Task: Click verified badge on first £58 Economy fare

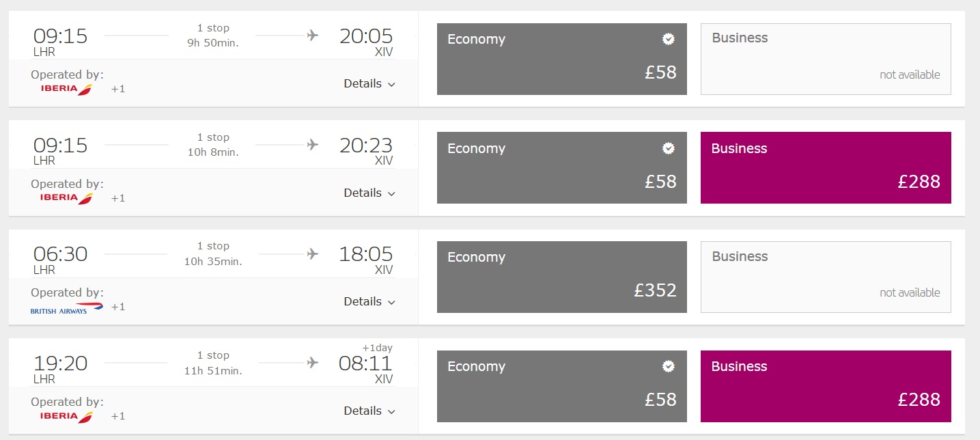Action: tap(669, 40)
